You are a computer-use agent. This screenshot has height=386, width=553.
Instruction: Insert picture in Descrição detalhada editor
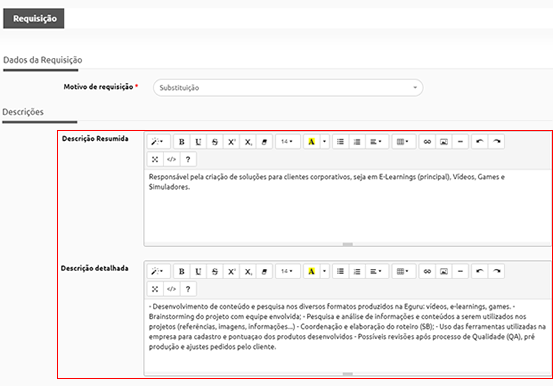444,271
